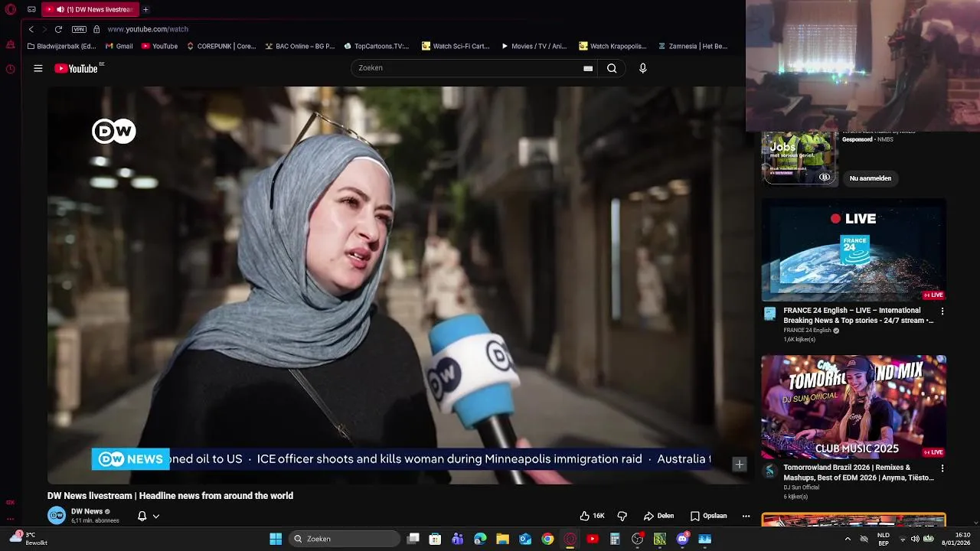
Task: Open the TopCartoons.TV bookmark
Action: [377, 46]
